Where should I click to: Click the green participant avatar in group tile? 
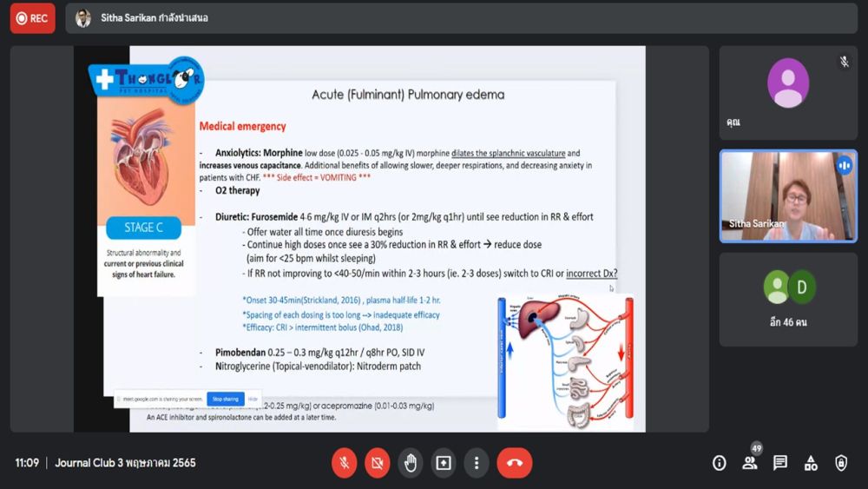777,287
